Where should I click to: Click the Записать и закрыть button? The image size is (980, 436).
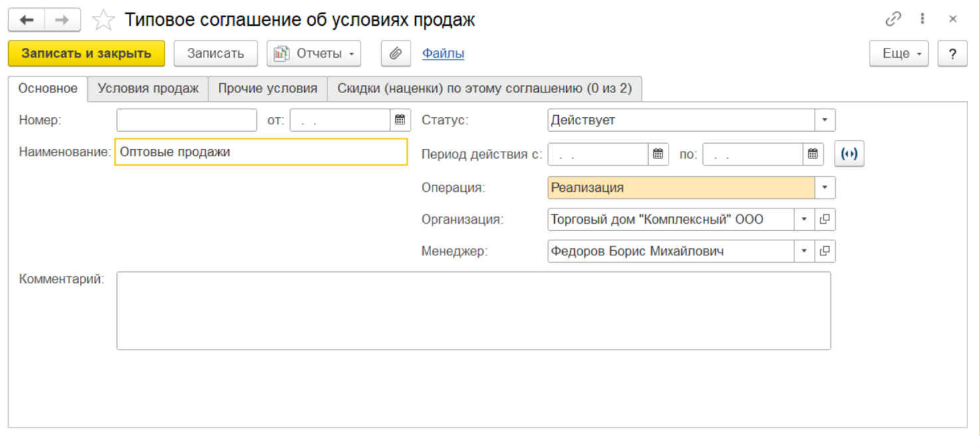(86, 54)
